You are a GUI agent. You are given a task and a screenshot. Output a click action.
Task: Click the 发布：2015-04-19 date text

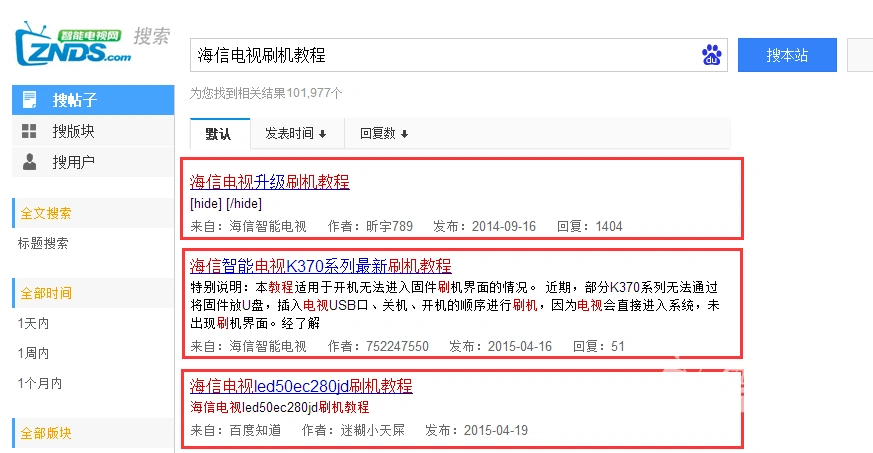click(x=476, y=431)
